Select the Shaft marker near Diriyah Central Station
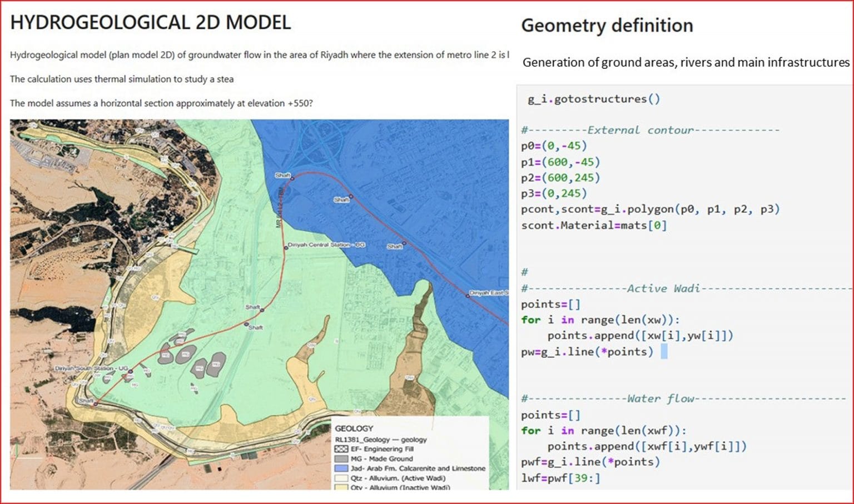 click(395, 246)
